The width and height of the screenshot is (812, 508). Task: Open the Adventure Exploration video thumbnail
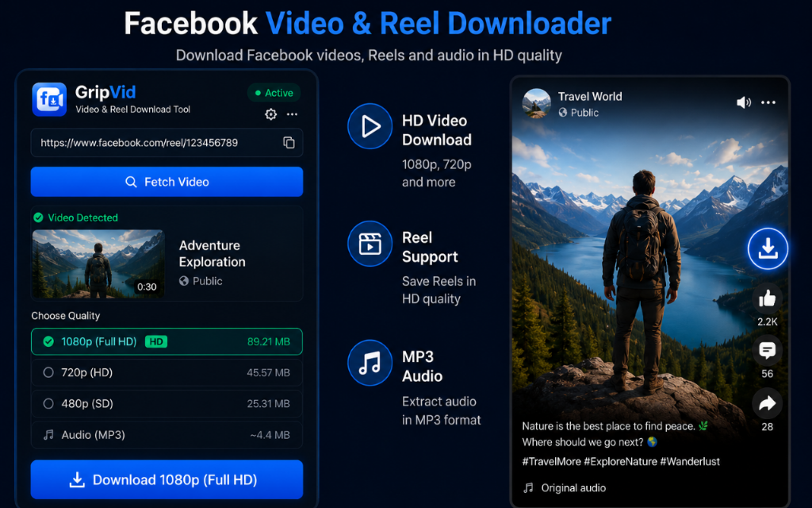98,264
